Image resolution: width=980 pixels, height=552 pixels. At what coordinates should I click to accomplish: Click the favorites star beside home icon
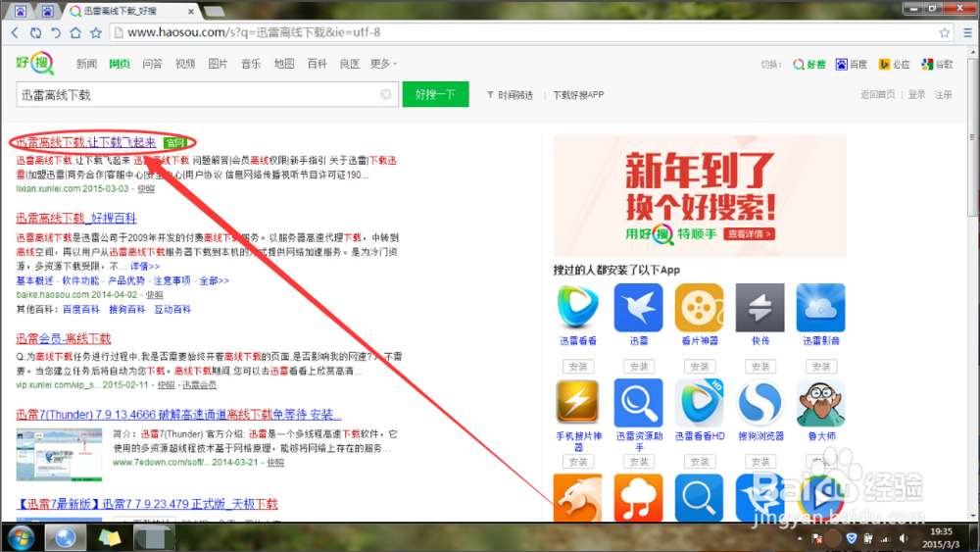96,32
